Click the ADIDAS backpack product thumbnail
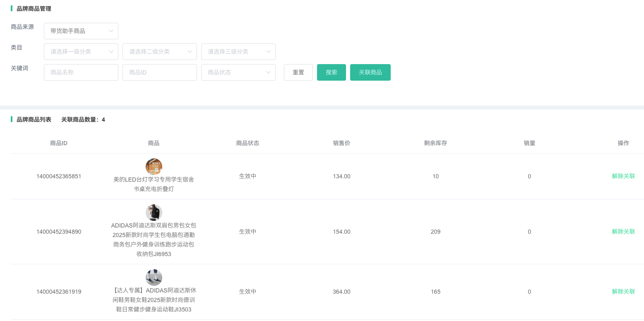Viewport: 644px width, 321px height. (x=154, y=213)
